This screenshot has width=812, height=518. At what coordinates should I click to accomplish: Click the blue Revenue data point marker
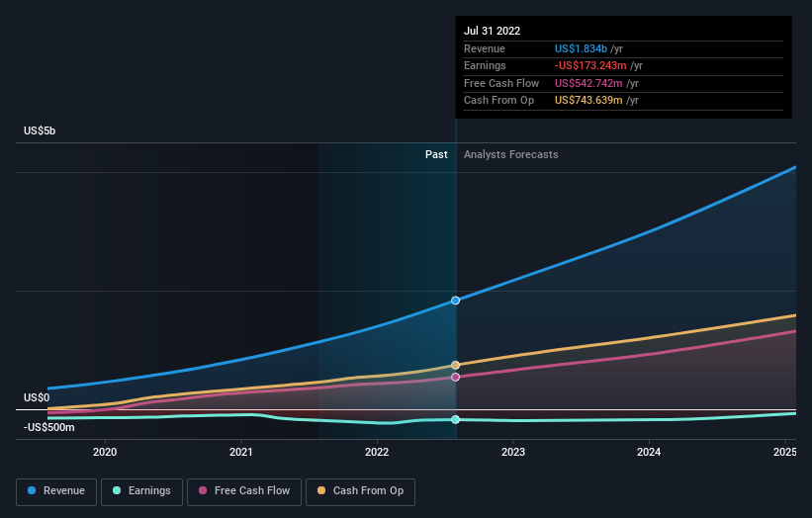point(455,301)
